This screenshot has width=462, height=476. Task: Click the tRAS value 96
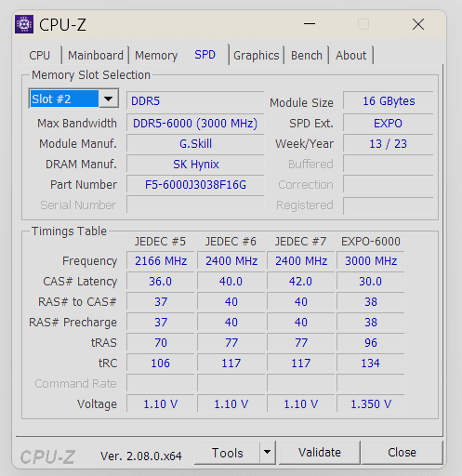coord(371,343)
